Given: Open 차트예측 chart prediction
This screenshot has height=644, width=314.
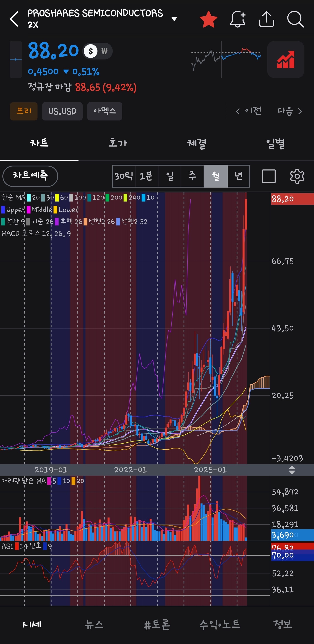Looking at the screenshot, I should 30,176.
